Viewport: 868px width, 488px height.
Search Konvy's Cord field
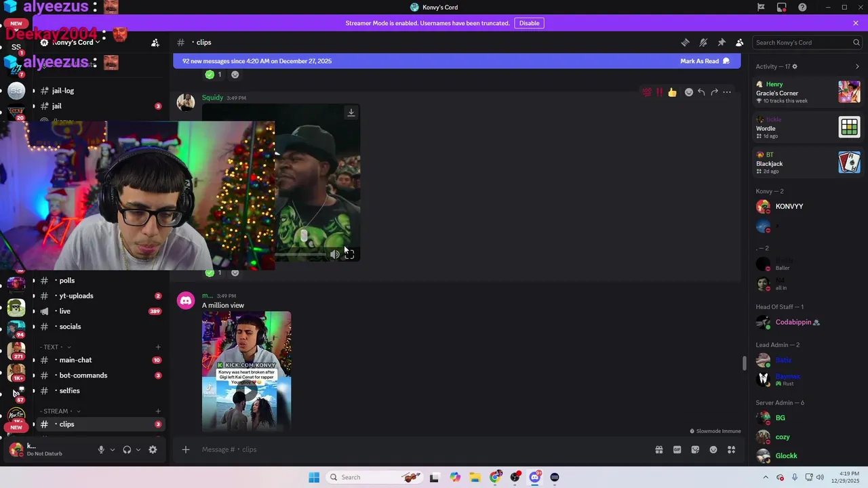click(807, 42)
